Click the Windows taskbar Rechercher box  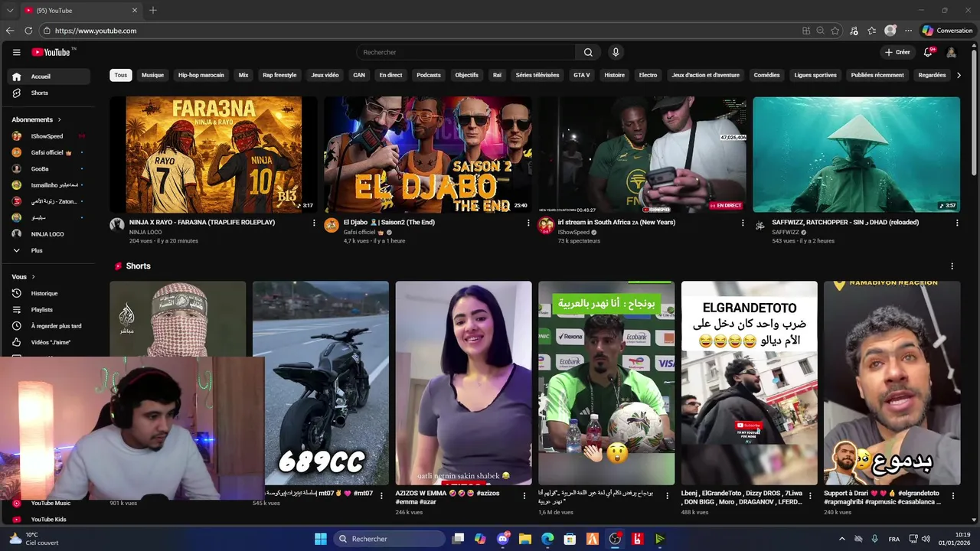coord(390,539)
